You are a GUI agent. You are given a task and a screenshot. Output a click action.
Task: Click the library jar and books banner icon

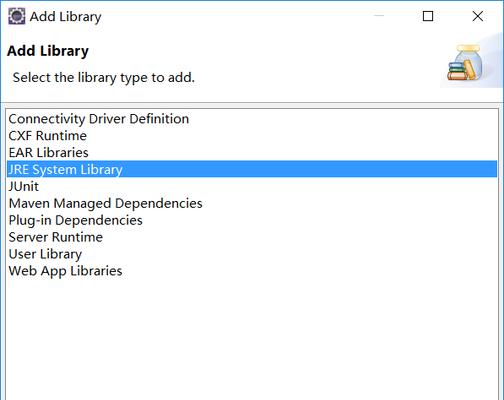pos(465,63)
